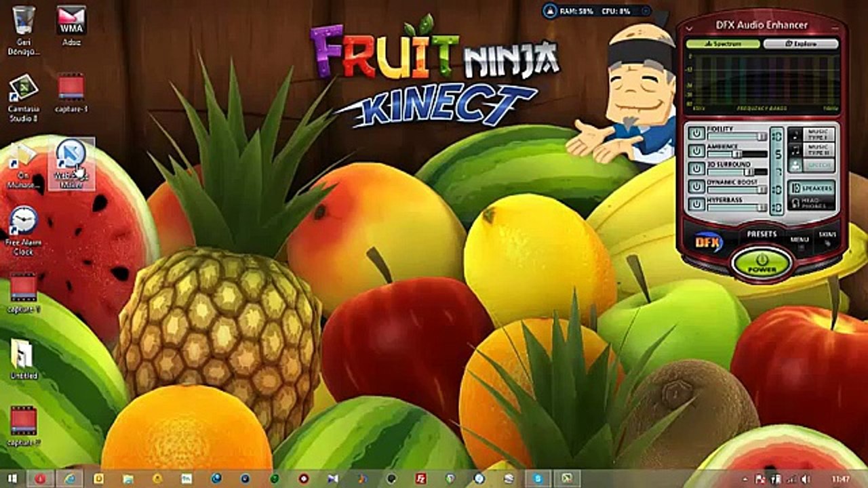
Task: Open the Free Alarm Clock shortcut
Action: 23,230
